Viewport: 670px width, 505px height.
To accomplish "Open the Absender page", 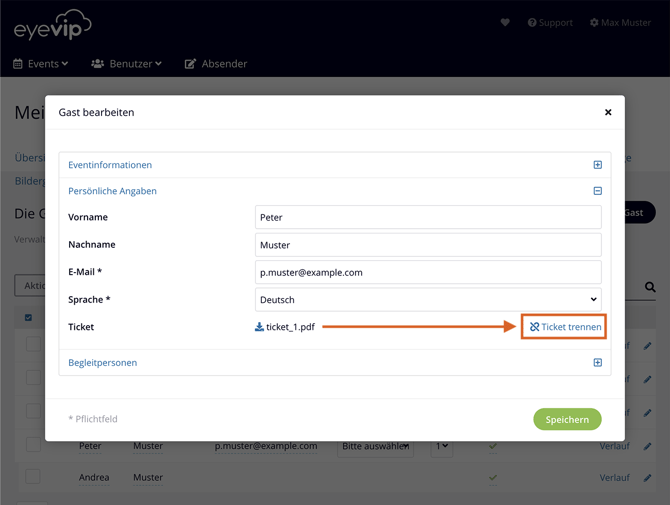I will [x=216, y=64].
